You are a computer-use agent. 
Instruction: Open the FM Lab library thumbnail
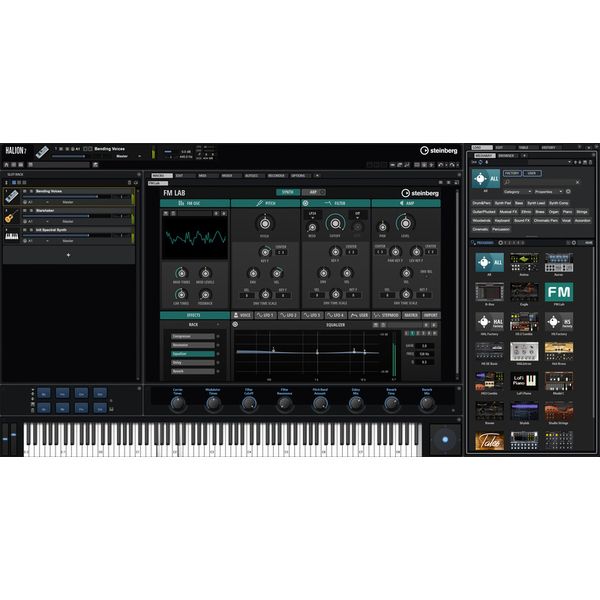coord(558,291)
